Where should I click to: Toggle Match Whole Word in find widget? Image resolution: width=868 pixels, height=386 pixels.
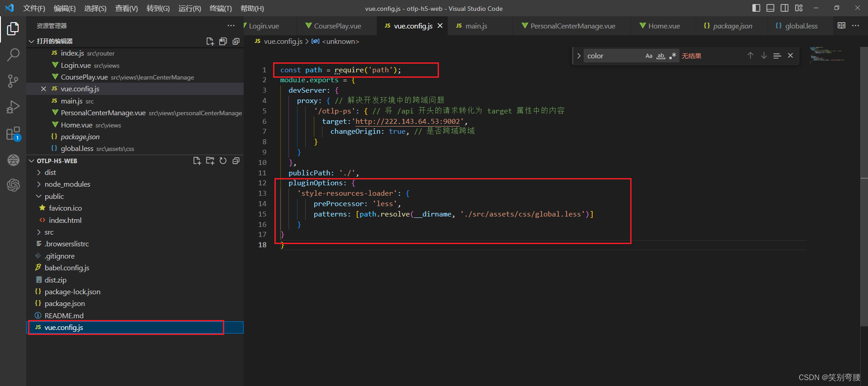(x=660, y=56)
